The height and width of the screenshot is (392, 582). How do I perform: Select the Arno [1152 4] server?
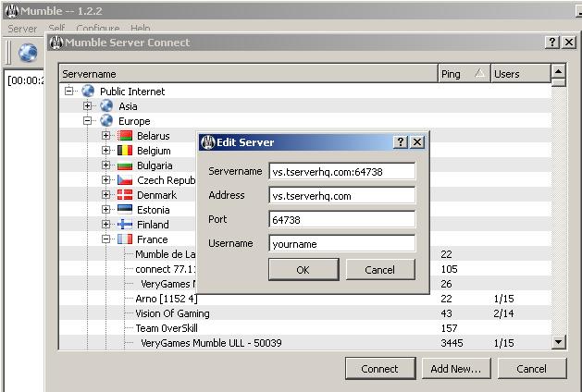click(x=167, y=299)
